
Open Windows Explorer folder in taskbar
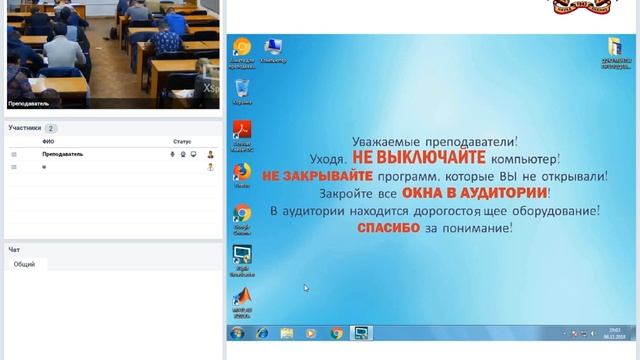pyautogui.click(x=287, y=333)
